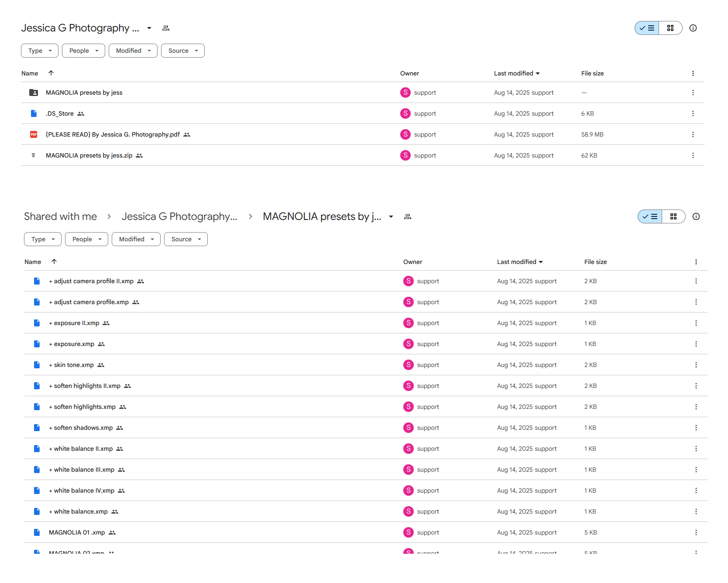Screen dimensions: 728x583
Task: Open Source filter in bottom panel
Action: click(186, 239)
